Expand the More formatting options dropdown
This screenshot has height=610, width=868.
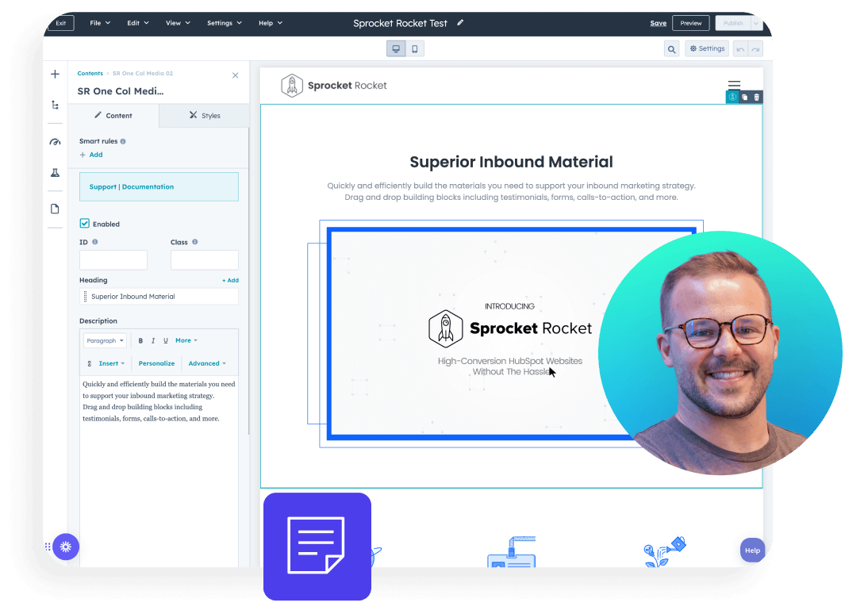[x=186, y=340]
